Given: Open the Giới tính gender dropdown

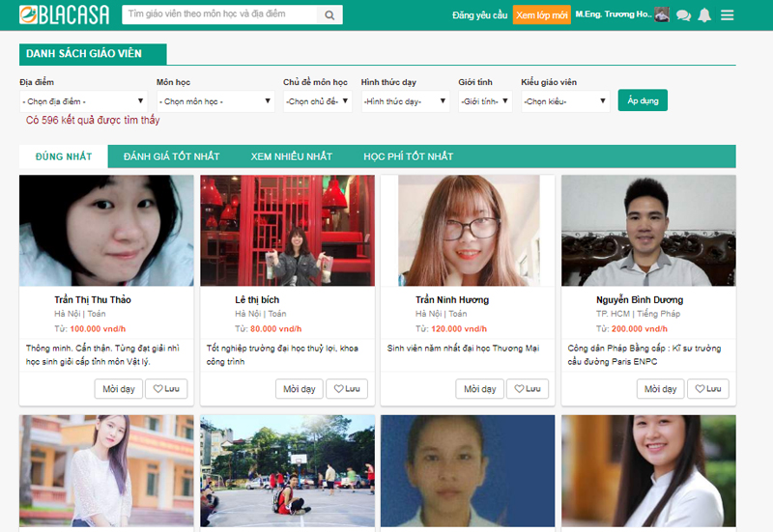Looking at the screenshot, I should [x=485, y=101].
